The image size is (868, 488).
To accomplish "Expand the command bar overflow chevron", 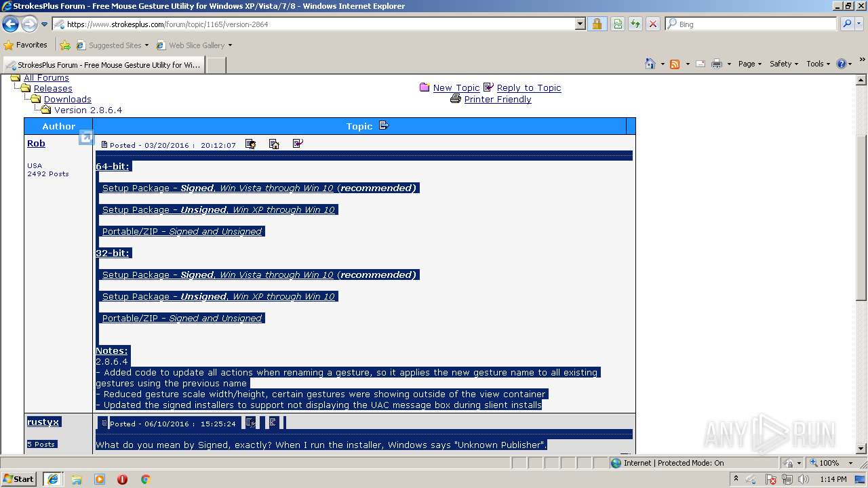I will tap(863, 60).
